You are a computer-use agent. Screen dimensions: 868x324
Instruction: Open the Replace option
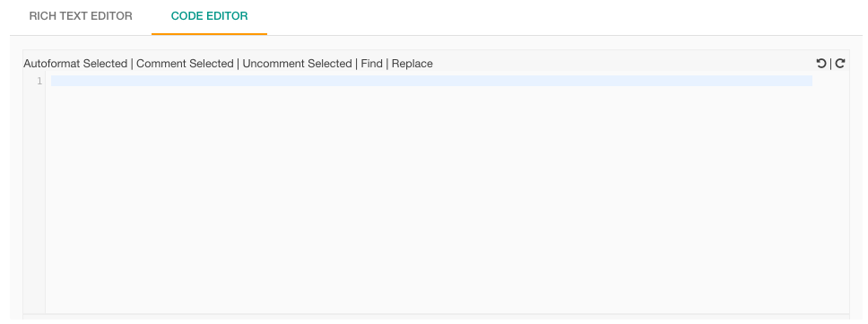[x=412, y=64]
